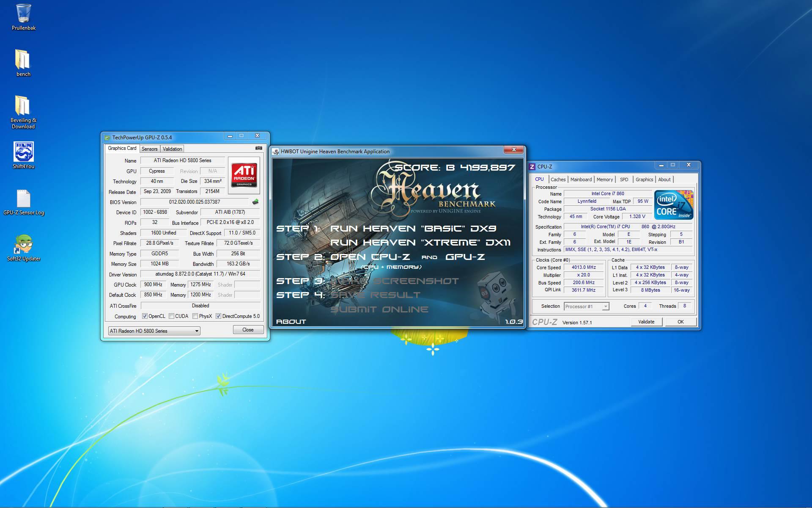Close the Heaven Benchmark window

click(514, 149)
